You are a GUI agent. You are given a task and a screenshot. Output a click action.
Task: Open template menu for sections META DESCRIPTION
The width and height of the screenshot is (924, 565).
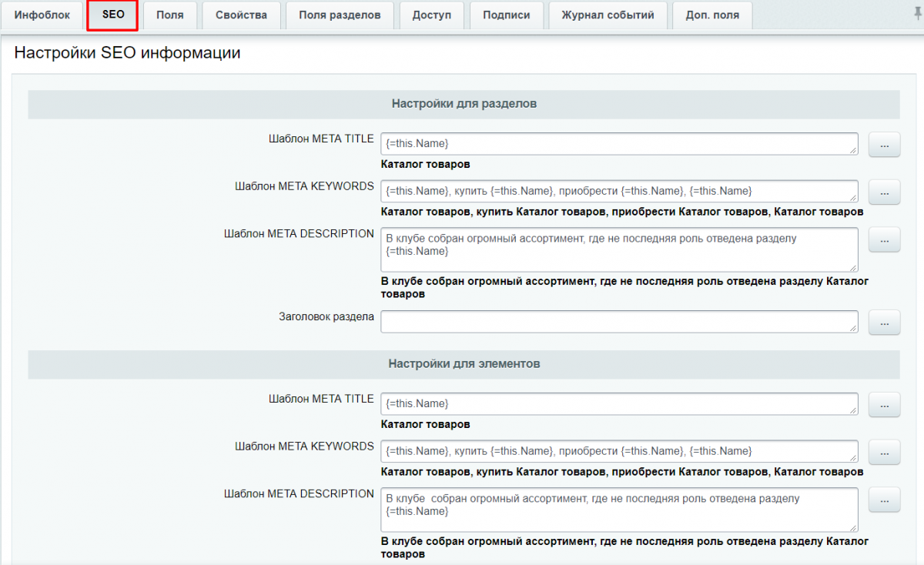point(884,239)
